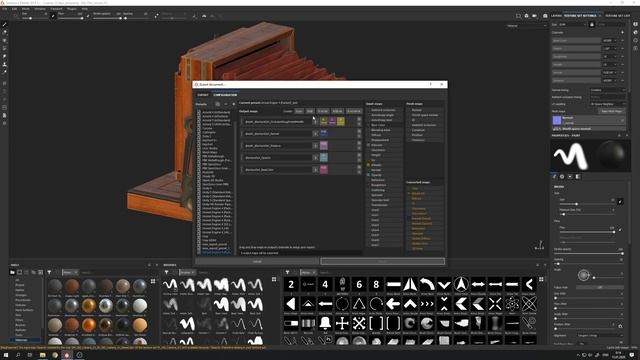Open first brush properties tab icon

click(x=554, y=177)
